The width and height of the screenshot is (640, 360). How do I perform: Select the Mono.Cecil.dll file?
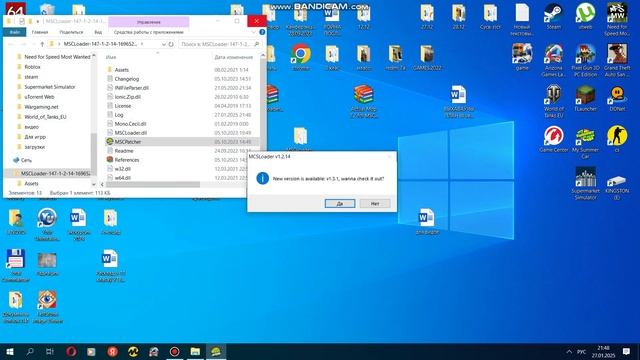pyautogui.click(x=130, y=124)
